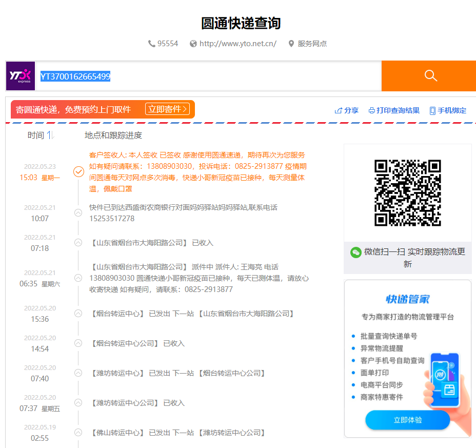Open the http://www.yto.net.cn/ link
This screenshot has width=476, height=448.
tap(237, 44)
